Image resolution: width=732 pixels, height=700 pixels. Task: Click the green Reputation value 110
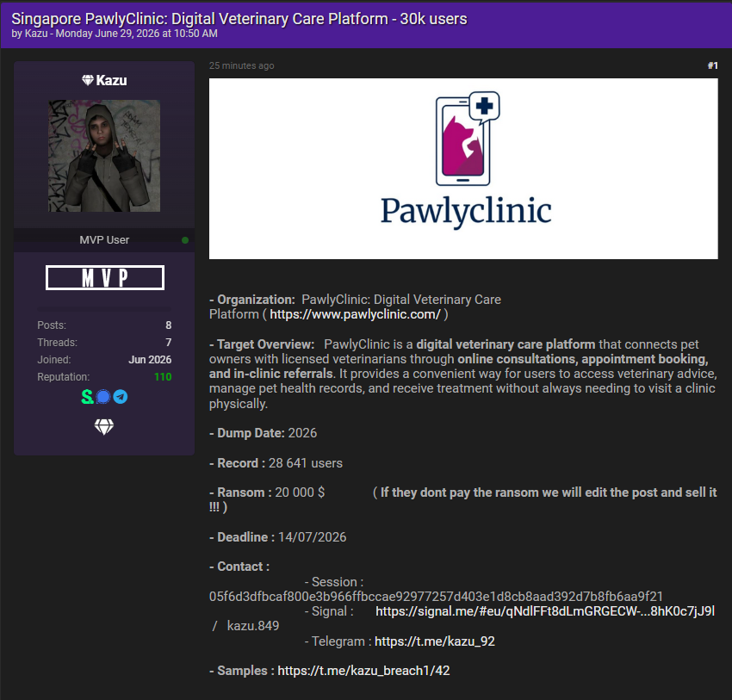(x=163, y=377)
